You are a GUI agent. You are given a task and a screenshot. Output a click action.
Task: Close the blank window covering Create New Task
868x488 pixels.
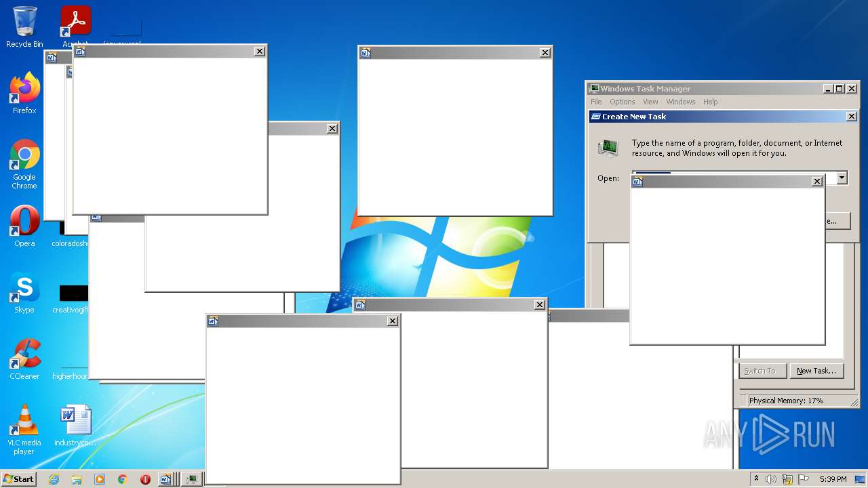pyautogui.click(x=817, y=181)
